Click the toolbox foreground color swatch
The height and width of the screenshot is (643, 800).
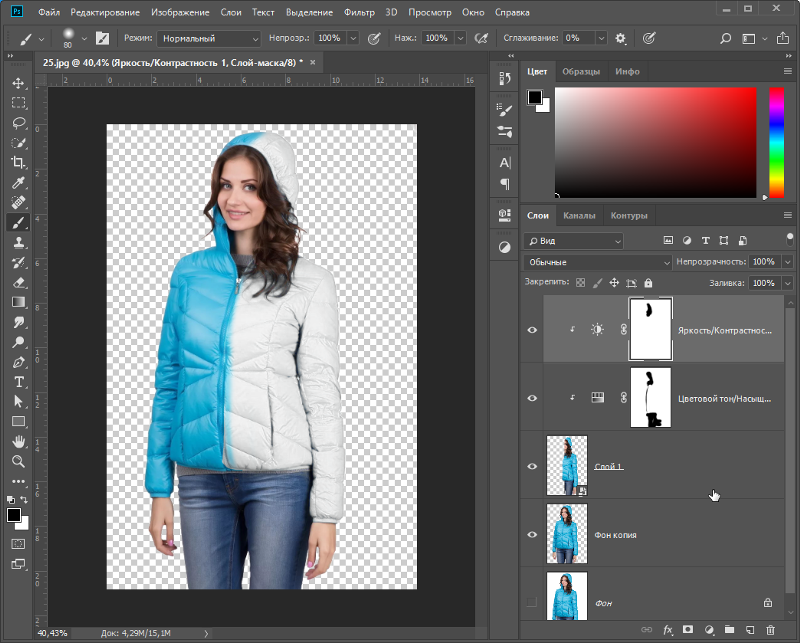(14, 515)
